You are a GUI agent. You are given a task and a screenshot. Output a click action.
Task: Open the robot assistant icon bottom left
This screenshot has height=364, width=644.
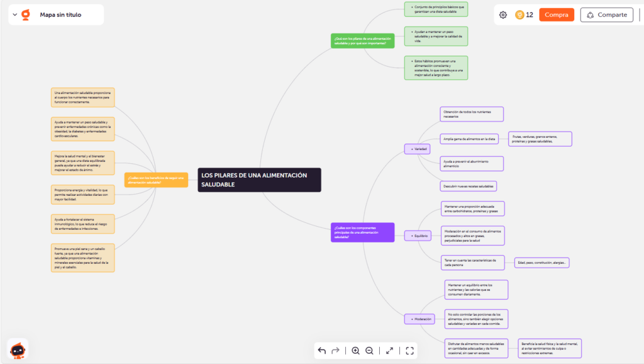19,349
